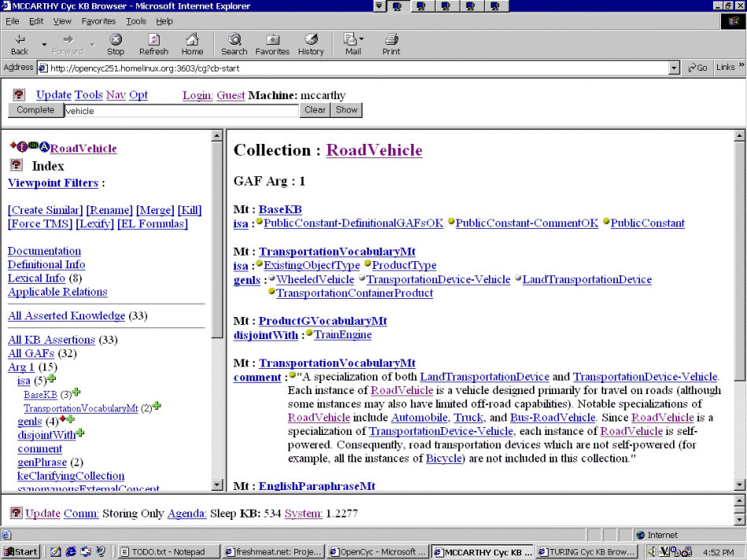747x560 pixels.
Task: Expand green plus next to isa (5)
Action: [52, 380]
